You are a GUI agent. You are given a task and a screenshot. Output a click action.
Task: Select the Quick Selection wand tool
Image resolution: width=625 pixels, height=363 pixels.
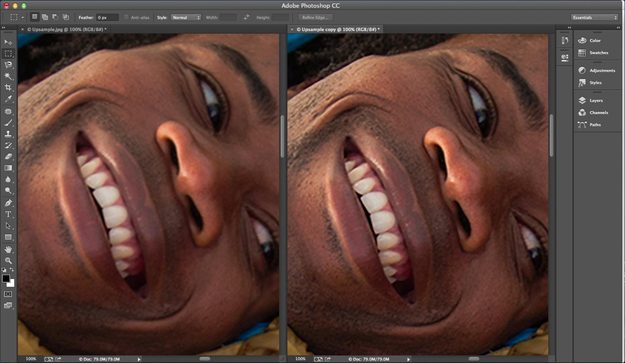[x=8, y=76]
